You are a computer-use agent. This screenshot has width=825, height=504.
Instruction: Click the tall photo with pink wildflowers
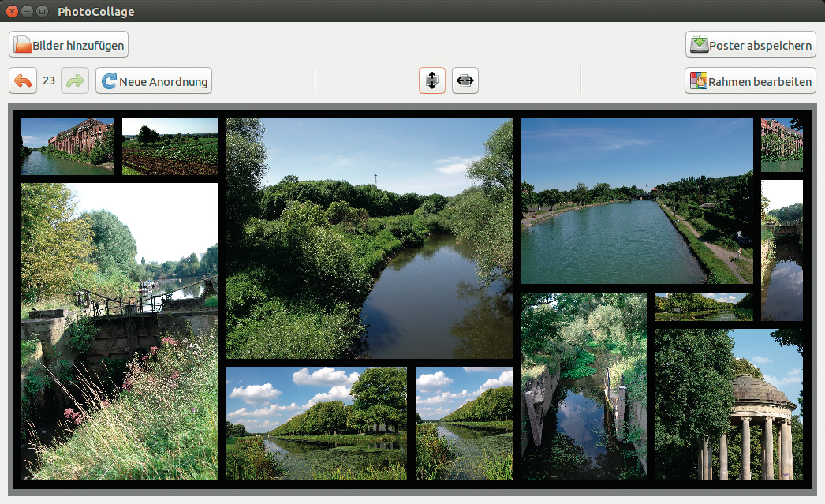[118, 331]
